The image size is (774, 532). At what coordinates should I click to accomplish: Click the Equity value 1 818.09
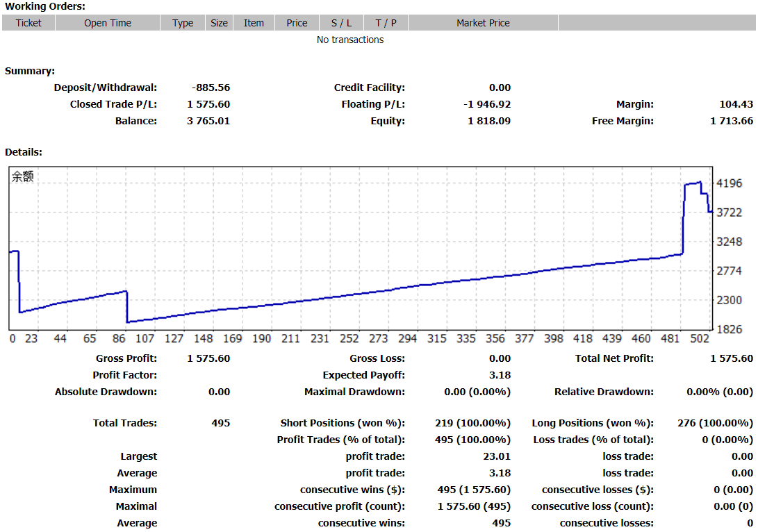point(489,121)
